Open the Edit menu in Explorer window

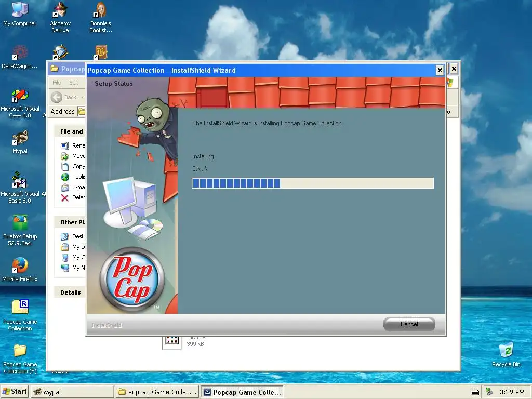click(x=74, y=83)
